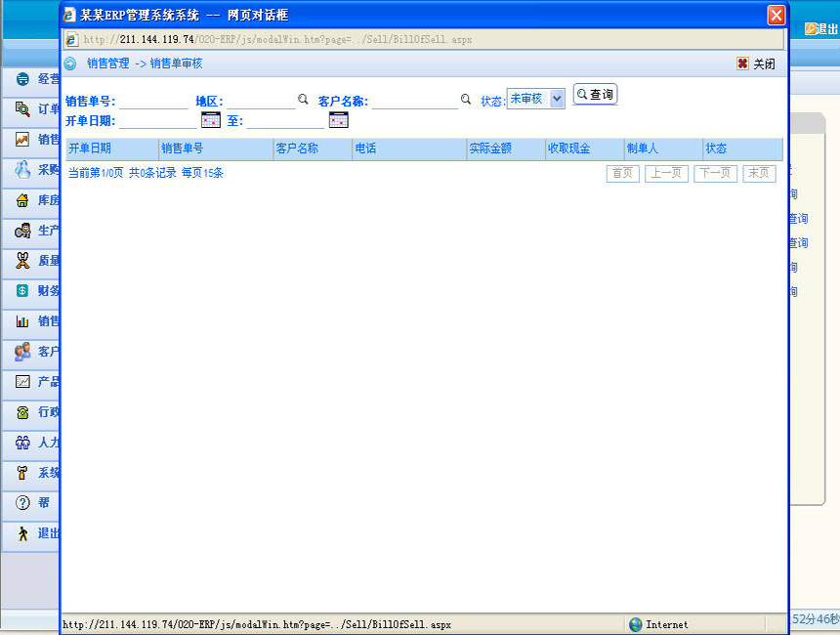Click the region lookup magnifier icon
The image size is (840, 635).
[303, 100]
